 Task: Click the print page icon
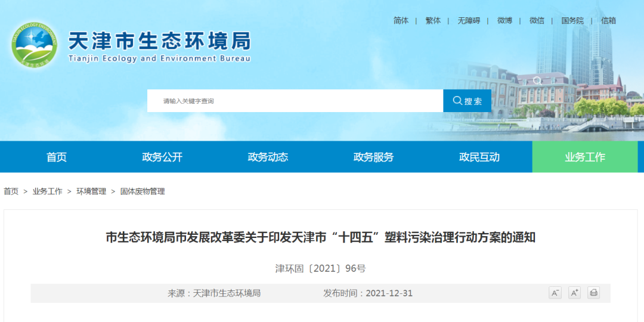[593, 293]
